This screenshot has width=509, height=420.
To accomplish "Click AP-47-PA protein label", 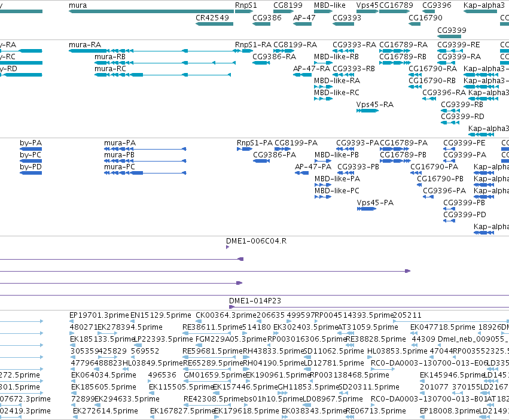I will 313,167.
